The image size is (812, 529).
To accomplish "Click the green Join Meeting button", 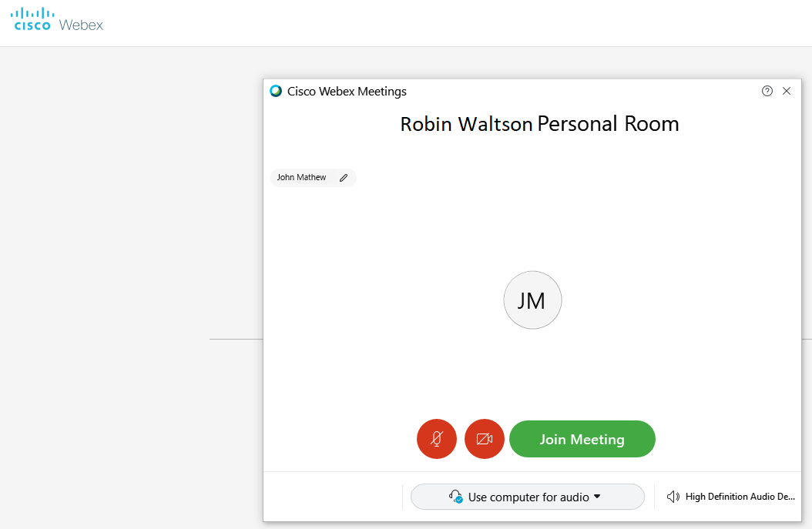I will pos(582,439).
